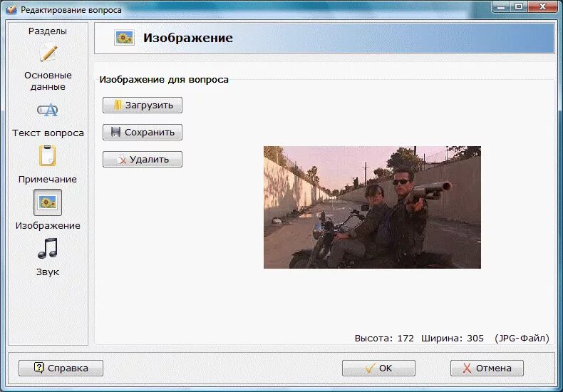Click the Удалить button
The width and height of the screenshot is (563, 392).
143,160
